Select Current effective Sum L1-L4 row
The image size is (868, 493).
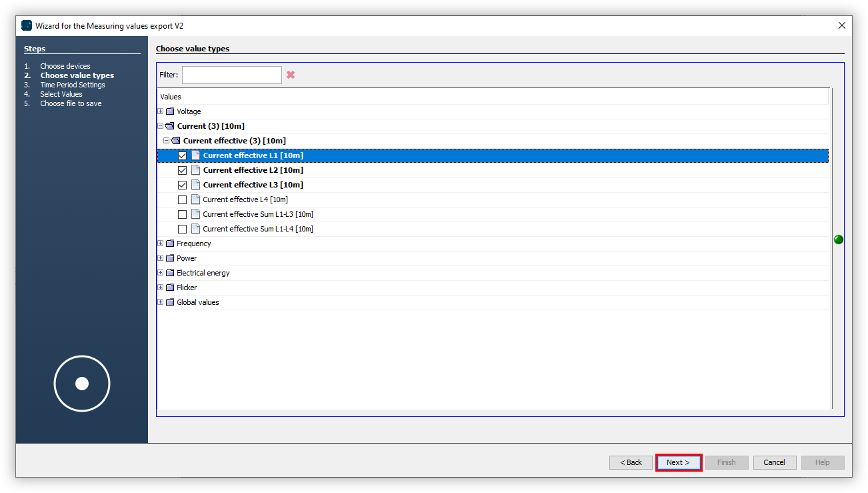pyautogui.click(x=257, y=229)
